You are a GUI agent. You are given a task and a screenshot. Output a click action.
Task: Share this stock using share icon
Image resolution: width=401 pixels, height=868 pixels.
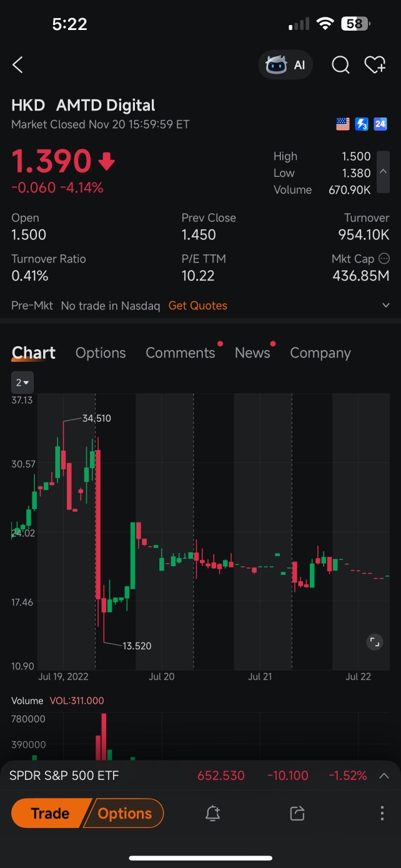point(297,813)
